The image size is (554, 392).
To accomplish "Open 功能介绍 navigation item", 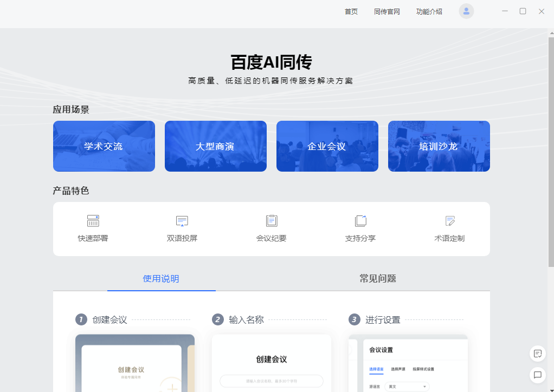I will point(429,12).
